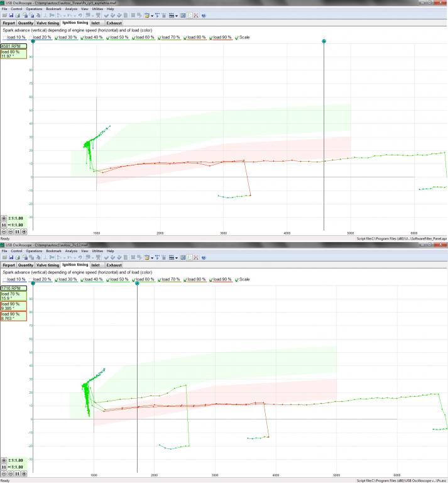Click the vertical zoom-in plus button in the top window

(x=4, y=218)
